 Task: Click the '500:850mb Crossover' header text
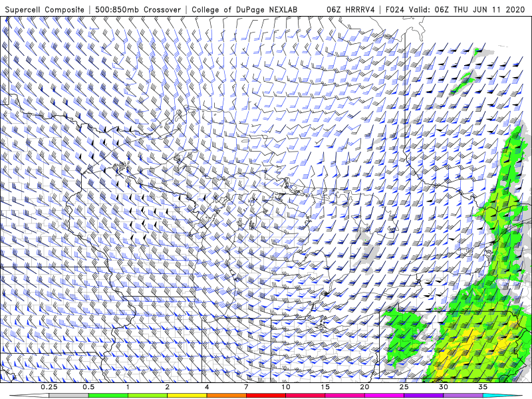[138, 9]
